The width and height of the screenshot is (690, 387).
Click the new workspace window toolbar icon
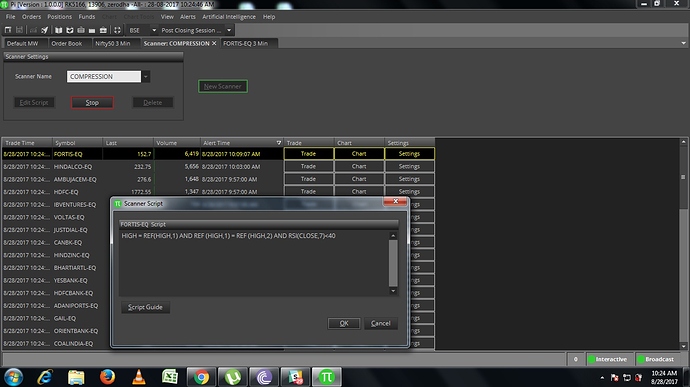tap(8, 30)
